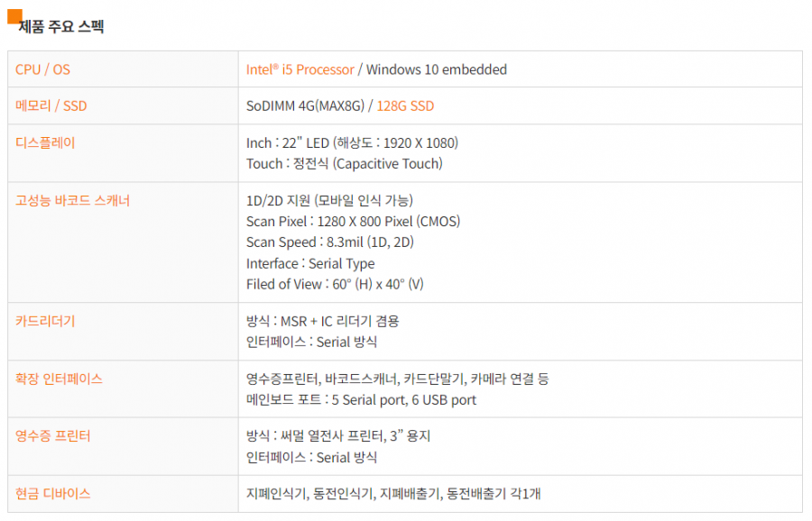Viewport: 812px width, 521px height.
Task: Select the '디스플레이' row label
Action: [x=46, y=142]
